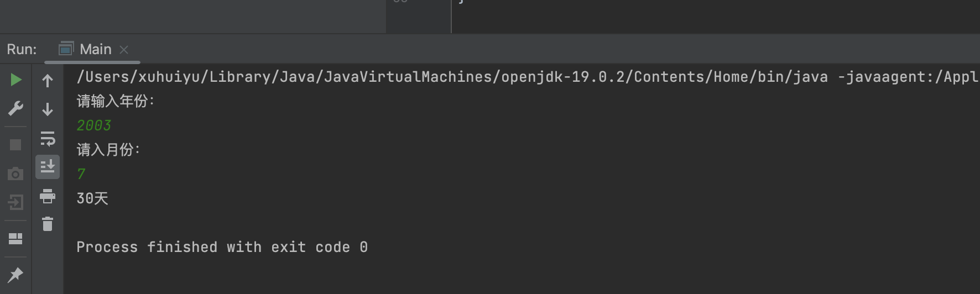
Task: Clear console with the trash icon
Action: click(48, 224)
